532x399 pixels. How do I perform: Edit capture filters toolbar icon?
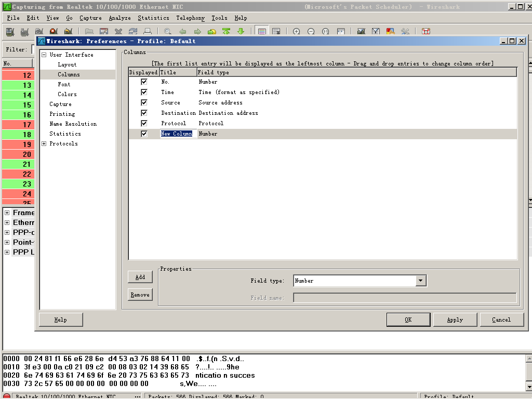pyautogui.click(x=361, y=32)
